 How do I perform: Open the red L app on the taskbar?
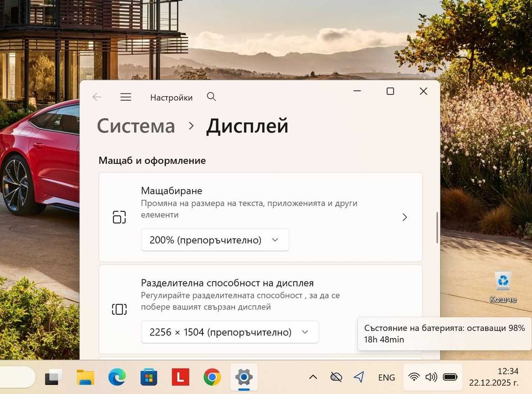[x=180, y=377]
